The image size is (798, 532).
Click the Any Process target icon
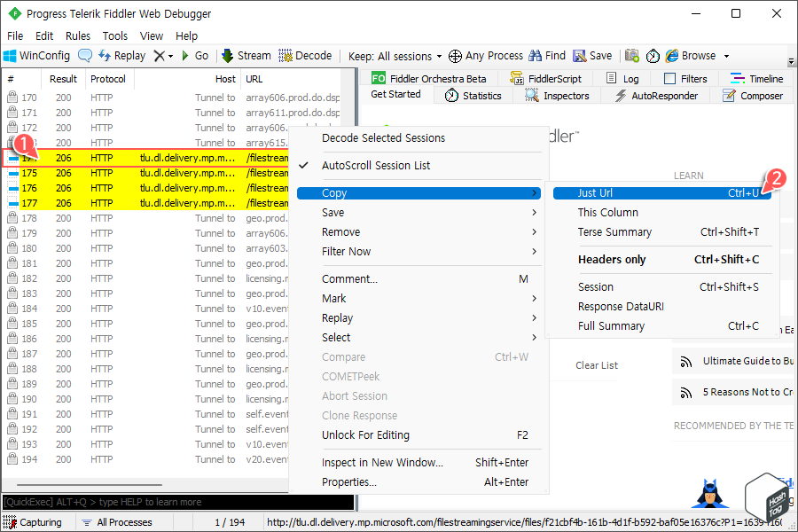[x=455, y=56]
